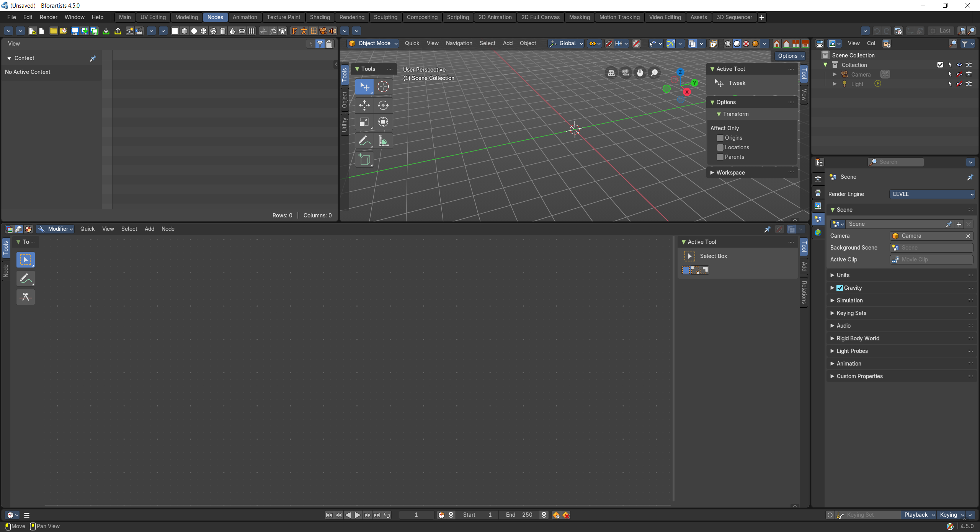Select the Add Cube tool
The height and width of the screenshot is (532, 980).
tap(364, 159)
